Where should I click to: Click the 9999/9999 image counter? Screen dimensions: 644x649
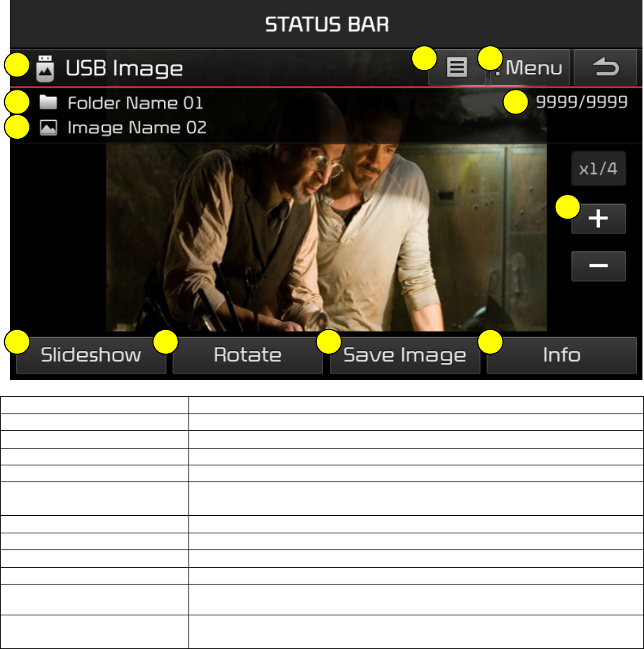click(582, 102)
